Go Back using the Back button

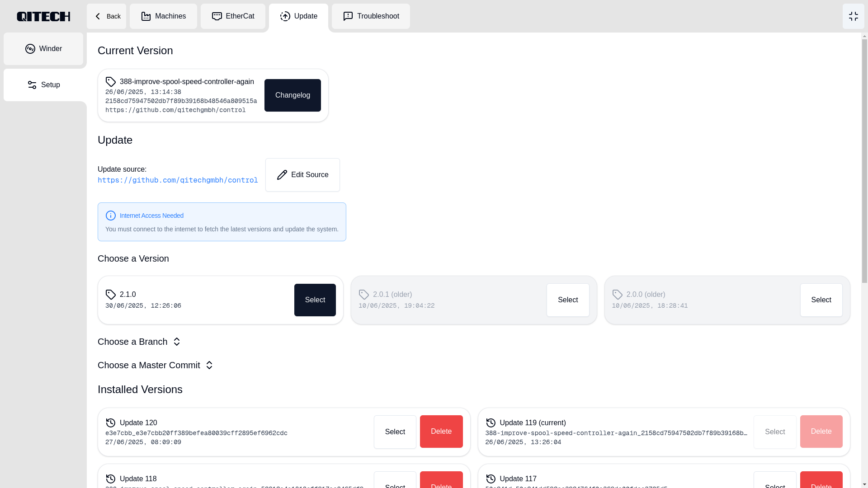[x=106, y=16]
